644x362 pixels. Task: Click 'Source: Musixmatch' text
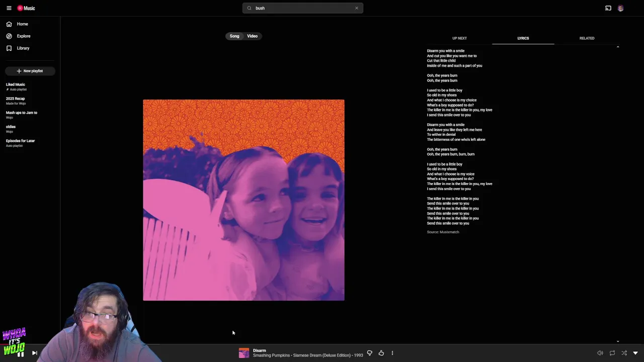[x=443, y=232]
